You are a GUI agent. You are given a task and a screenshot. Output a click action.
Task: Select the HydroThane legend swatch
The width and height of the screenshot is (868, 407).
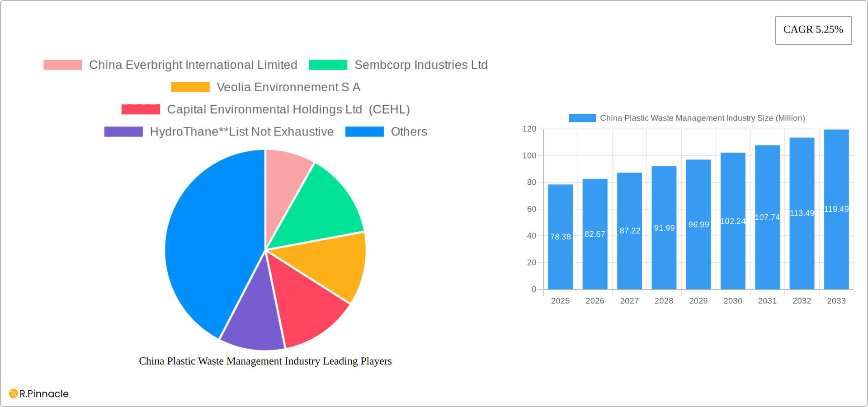click(x=123, y=131)
